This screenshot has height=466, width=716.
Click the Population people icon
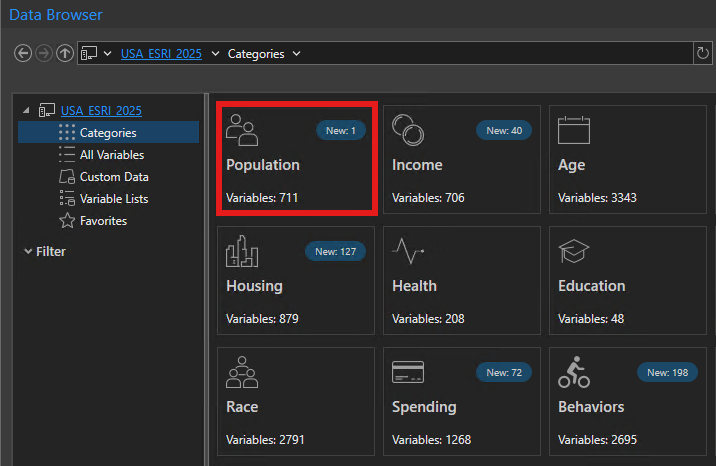pyautogui.click(x=242, y=131)
